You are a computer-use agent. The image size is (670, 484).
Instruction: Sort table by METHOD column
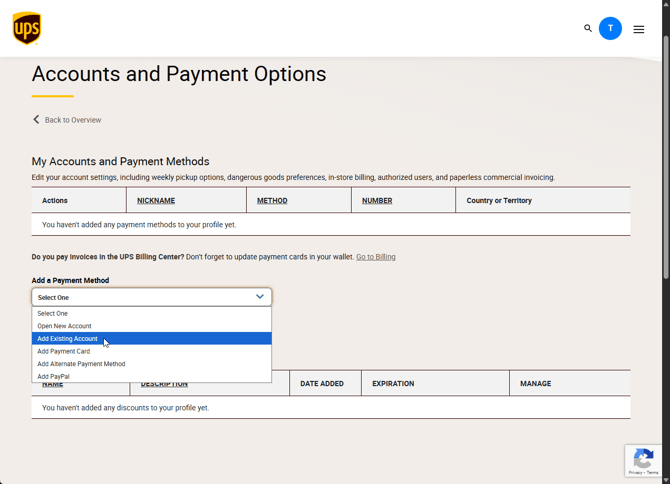click(272, 201)
